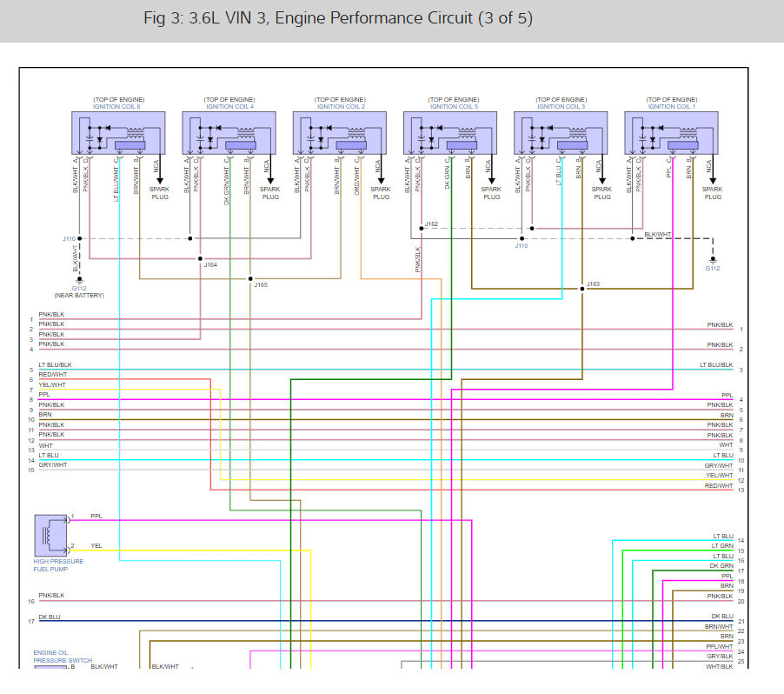Click the J163 junction dot

point(582,289)
